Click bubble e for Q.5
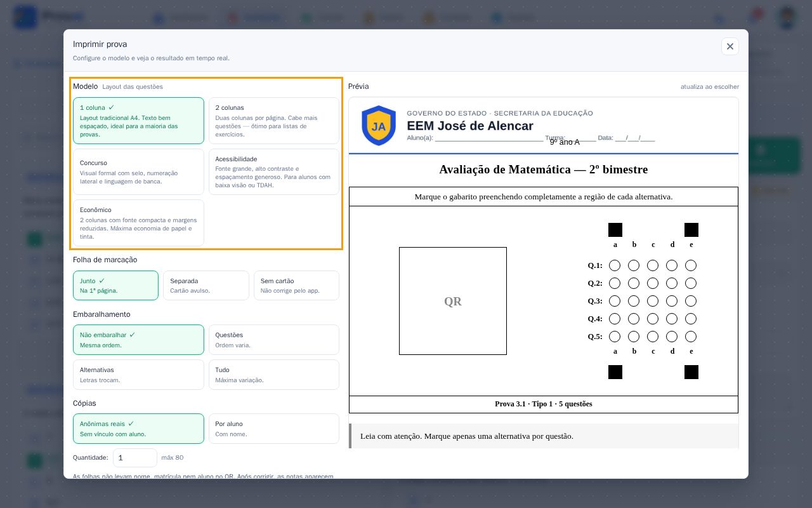The width and height of the screenshot is (812, 508). point(691,337)
